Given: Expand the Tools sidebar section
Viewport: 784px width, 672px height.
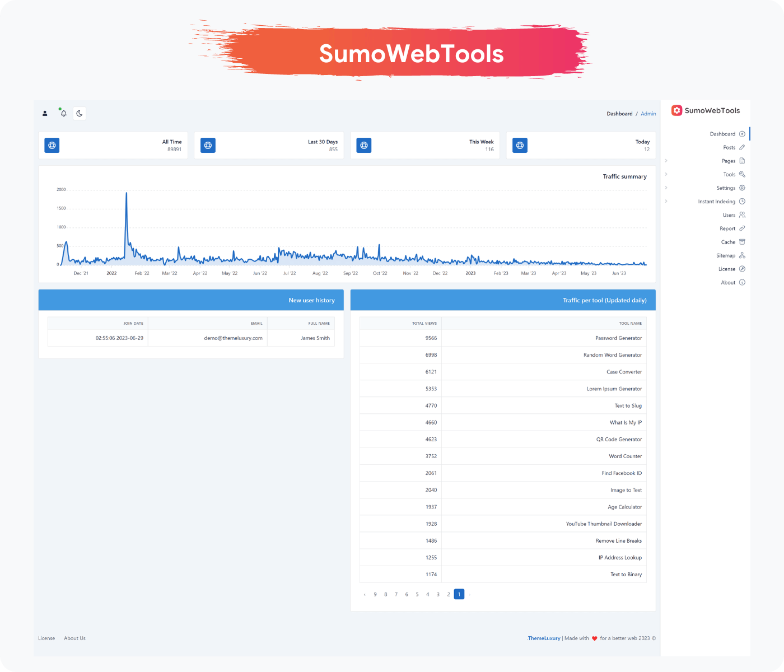Looking at the screenshot, I should (x=666, y=174).
